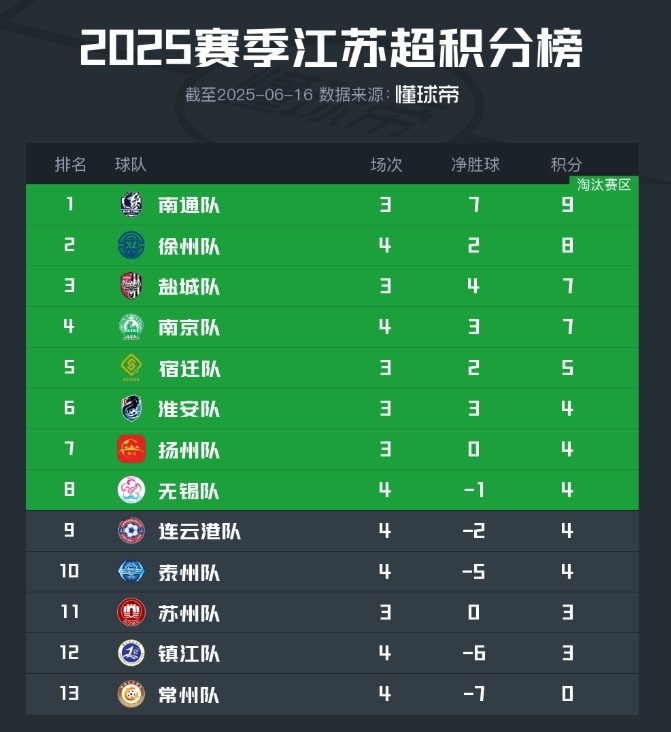Click the 净胜球 goal difference column header
The image size is (671, 732).
[x=475, y=164]
